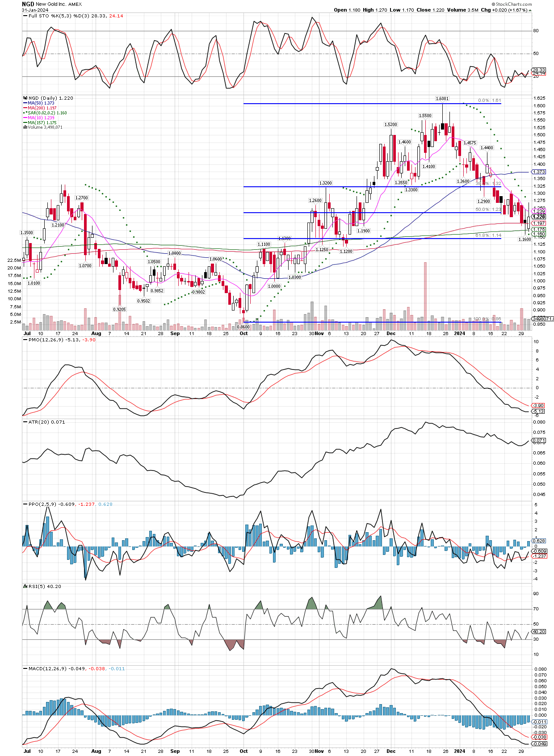This screenshot has height=756, width=554.
Task: Select the 'Close 1.220' header value
Action: click(430, 10)
